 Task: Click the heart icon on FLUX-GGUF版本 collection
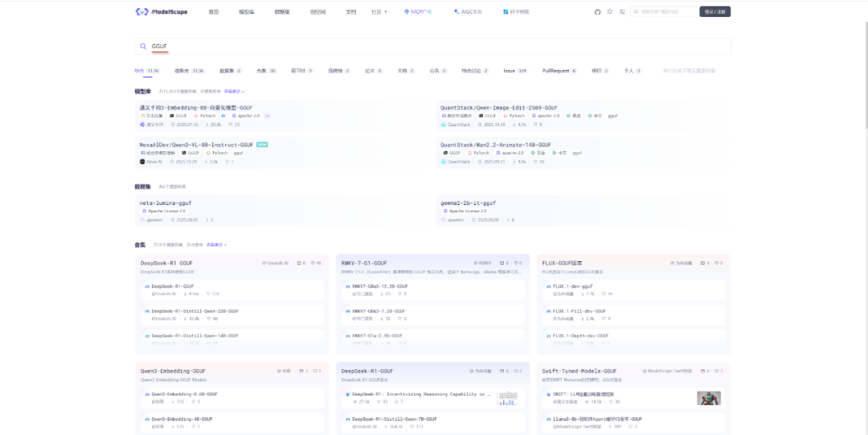[716, 263]
